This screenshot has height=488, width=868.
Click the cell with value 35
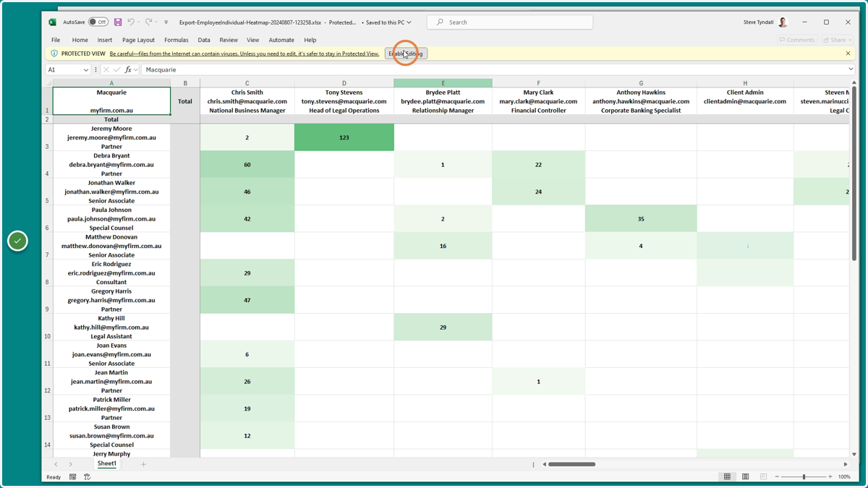pos(641,219)
